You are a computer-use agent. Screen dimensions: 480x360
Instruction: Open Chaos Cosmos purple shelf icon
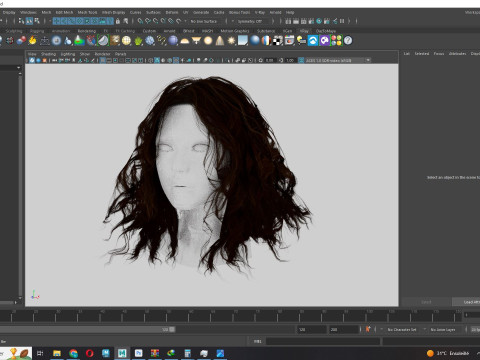pyautogui.click(x=324, y=41)
